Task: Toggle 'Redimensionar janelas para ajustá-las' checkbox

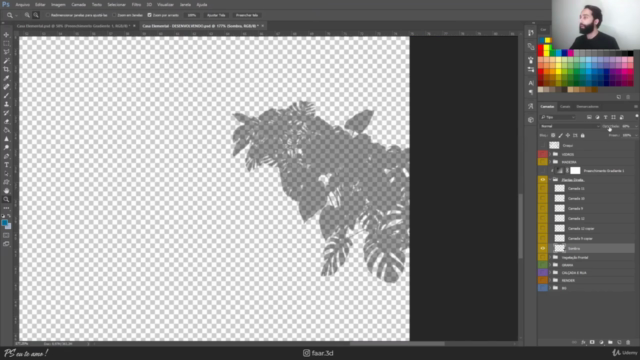Action: pos(47,15)
